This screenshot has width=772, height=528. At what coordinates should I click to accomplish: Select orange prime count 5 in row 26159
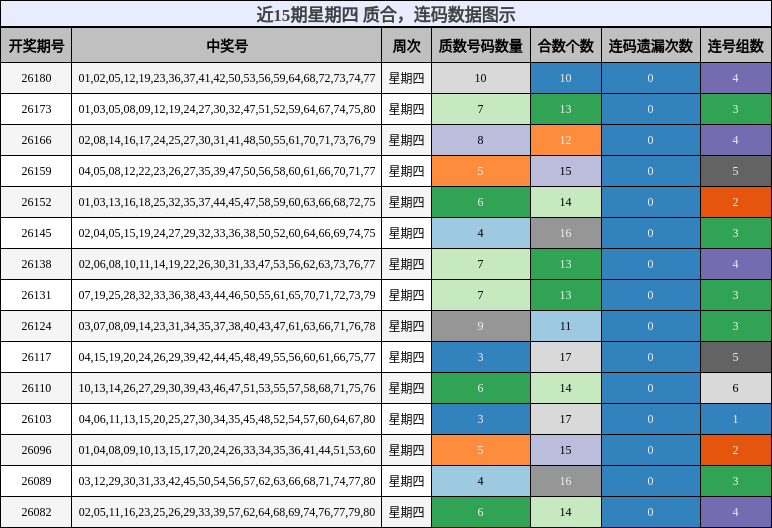[481, 171]
